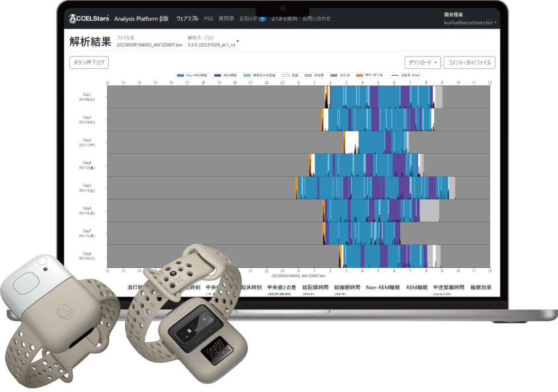Click the ACCELStars logo
This screenshot has width=558, height=392.
89,18
